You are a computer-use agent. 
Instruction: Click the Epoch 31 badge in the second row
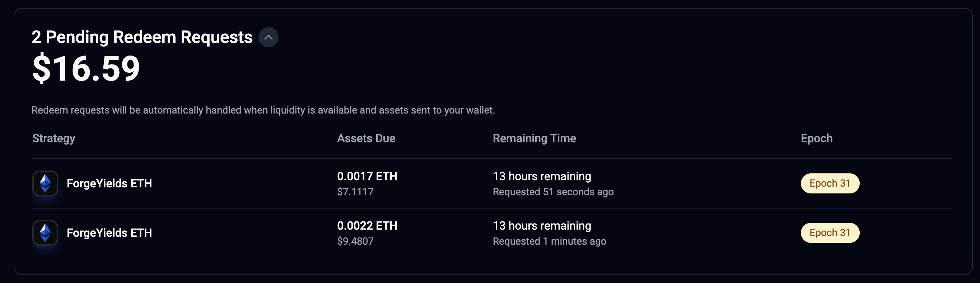click(830, 233)
